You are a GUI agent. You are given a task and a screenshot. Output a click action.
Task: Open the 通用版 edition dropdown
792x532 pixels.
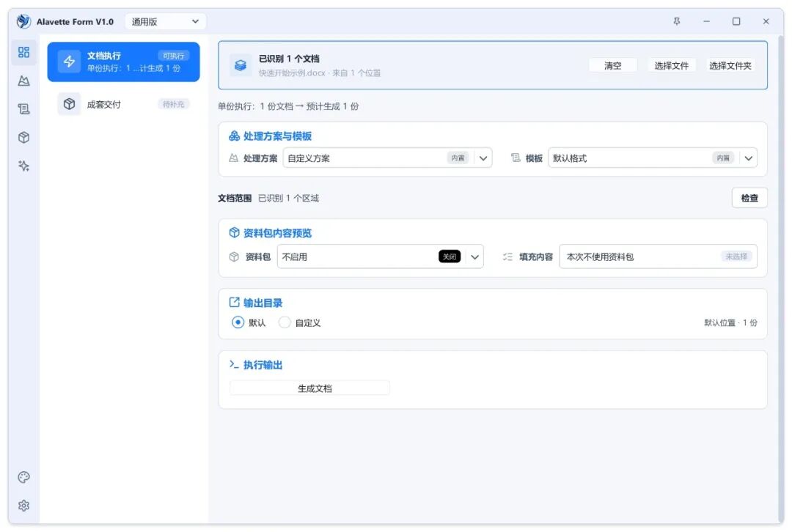tap(165, 21)
